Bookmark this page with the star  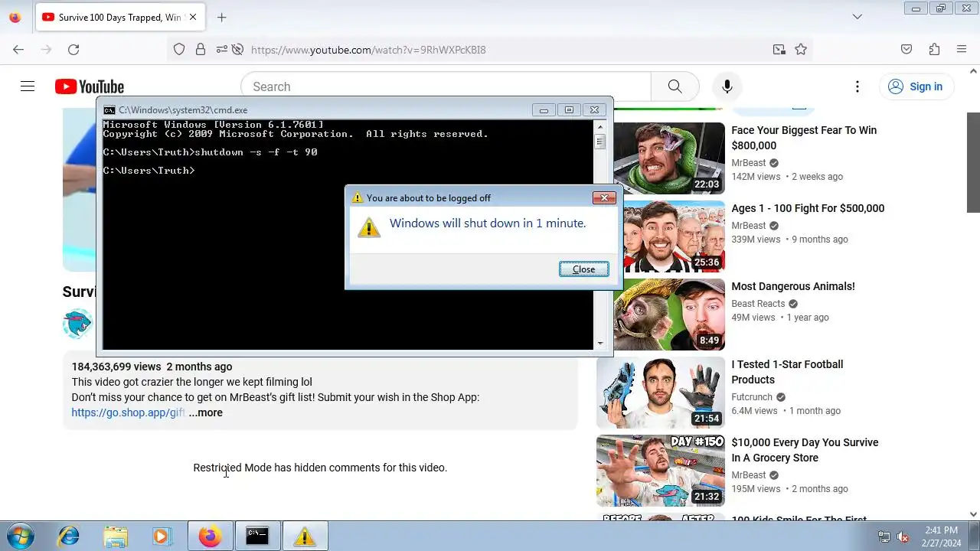coord(801,50)
